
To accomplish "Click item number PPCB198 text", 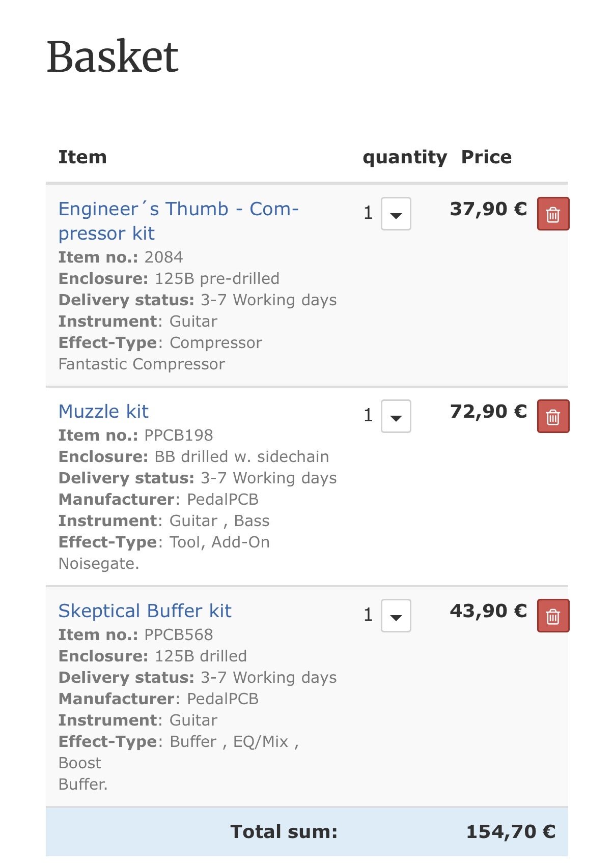I will pyautogui.click(x=178, y=435).
